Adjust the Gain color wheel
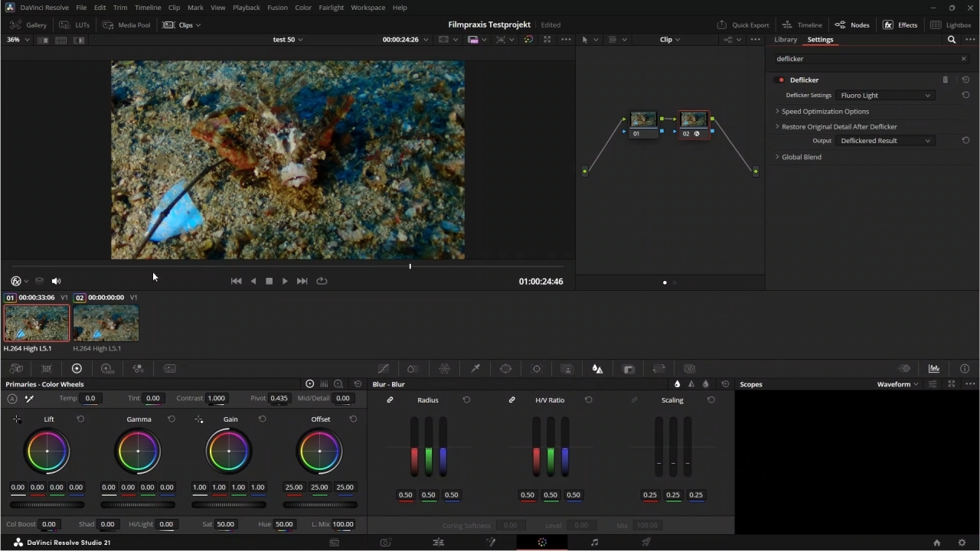Image resolution: width=980 pixels, height=551 pixels. (x=228, y=452)
